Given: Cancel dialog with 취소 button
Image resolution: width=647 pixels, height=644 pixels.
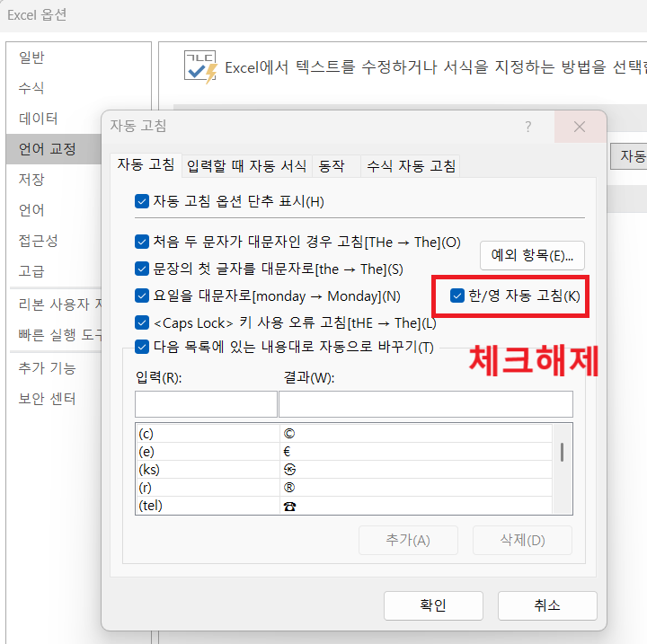Looking at the screenshot, I should point(547,605).
